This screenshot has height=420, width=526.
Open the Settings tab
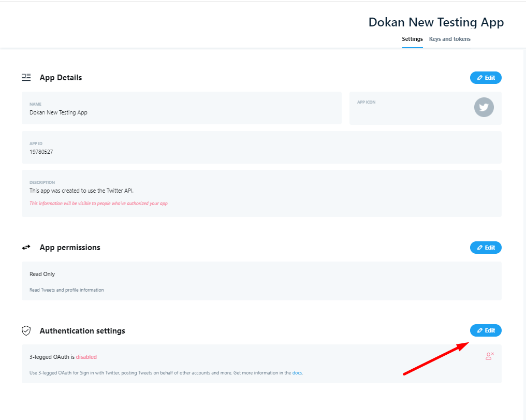(x=412, y=39)
